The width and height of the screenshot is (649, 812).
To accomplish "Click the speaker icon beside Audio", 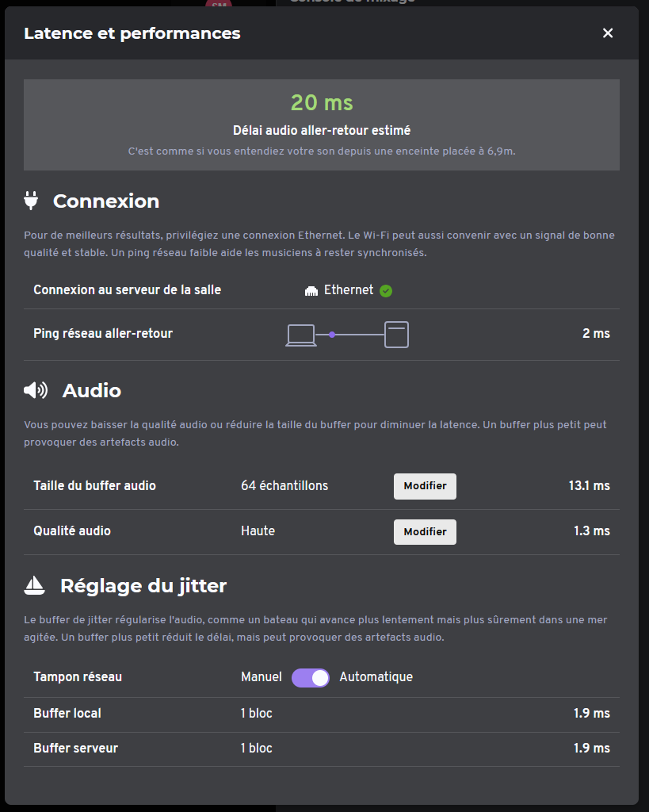I will (36, 390).
